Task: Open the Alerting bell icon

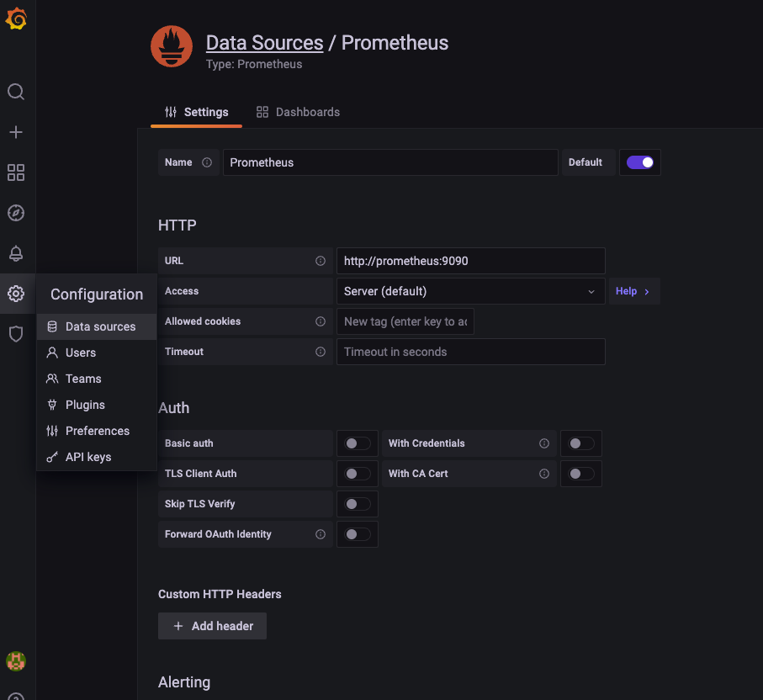Action: [16, 253]
